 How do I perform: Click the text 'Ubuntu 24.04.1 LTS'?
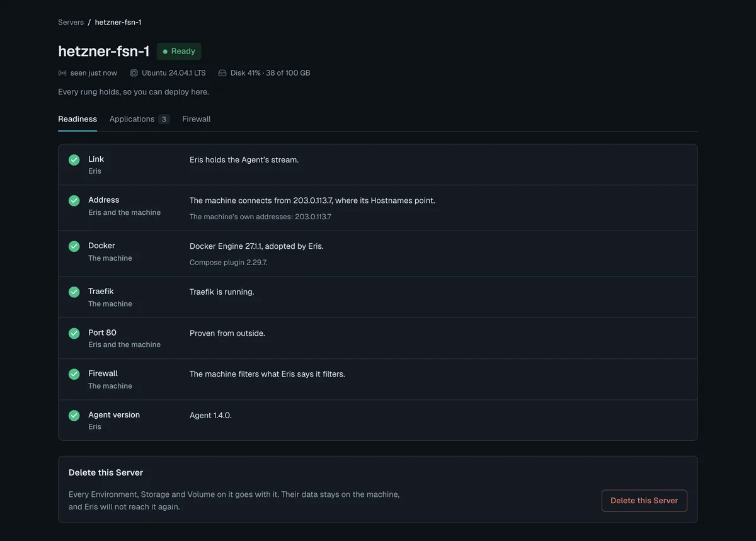[174, 73]
